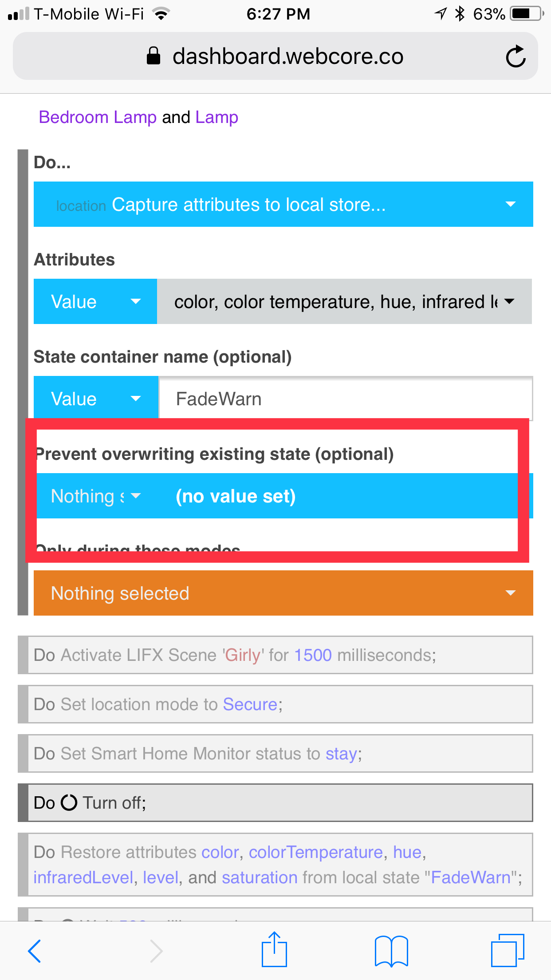Image resolution: width=551 pixels, height=980 pixels.
Task: Open the purple Lamp device link
Action: point(217,117)
